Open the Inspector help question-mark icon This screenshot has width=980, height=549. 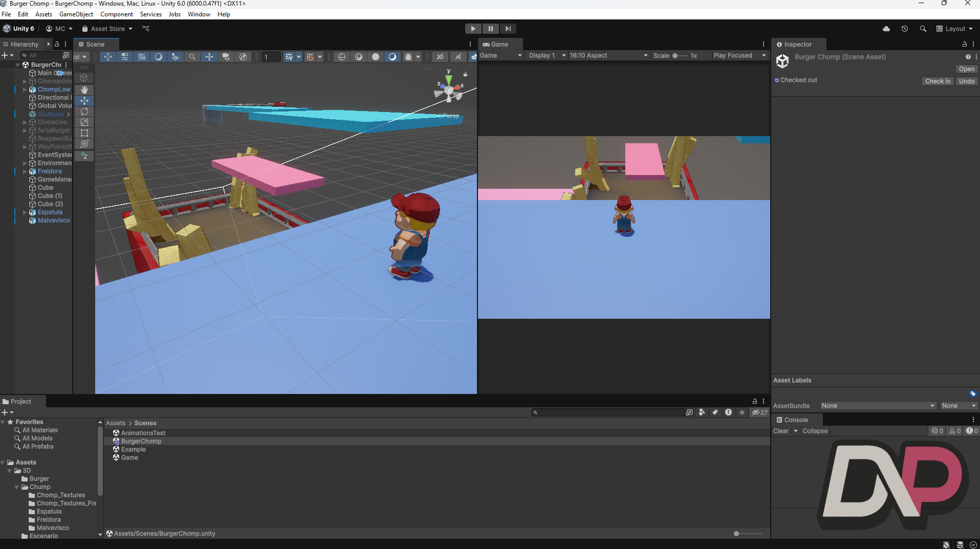pyautogui.click(x=968, y=57)
